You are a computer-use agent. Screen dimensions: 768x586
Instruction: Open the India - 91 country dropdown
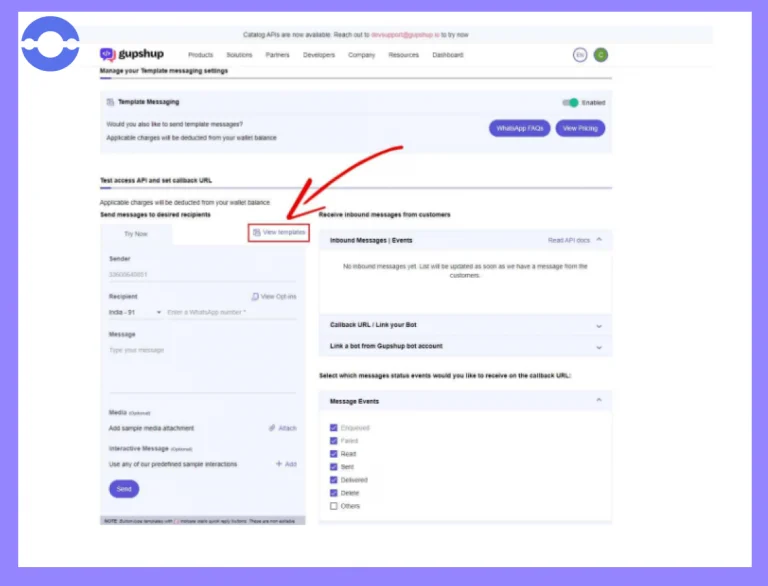135,313
